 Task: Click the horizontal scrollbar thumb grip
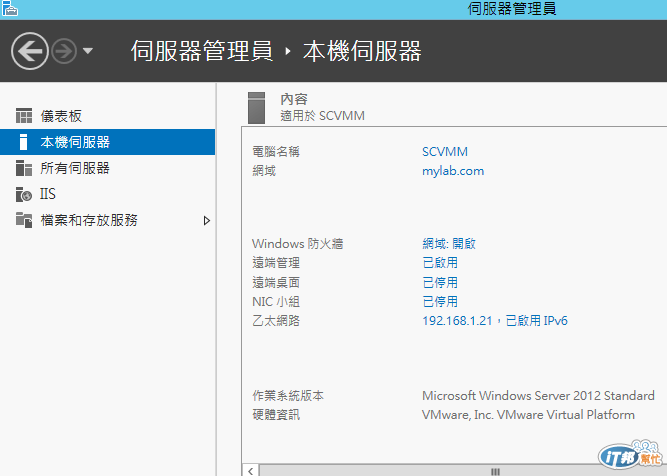495,471
